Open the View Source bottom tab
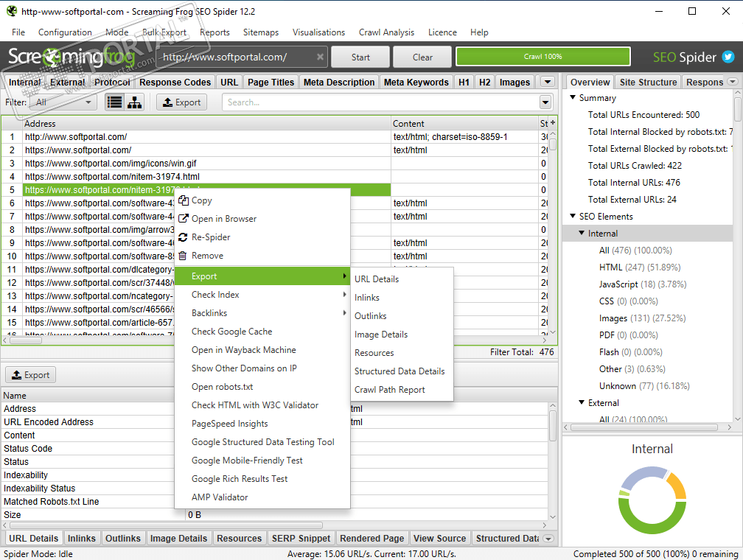Viewport: 743px width, 560px height. [439, 539]
